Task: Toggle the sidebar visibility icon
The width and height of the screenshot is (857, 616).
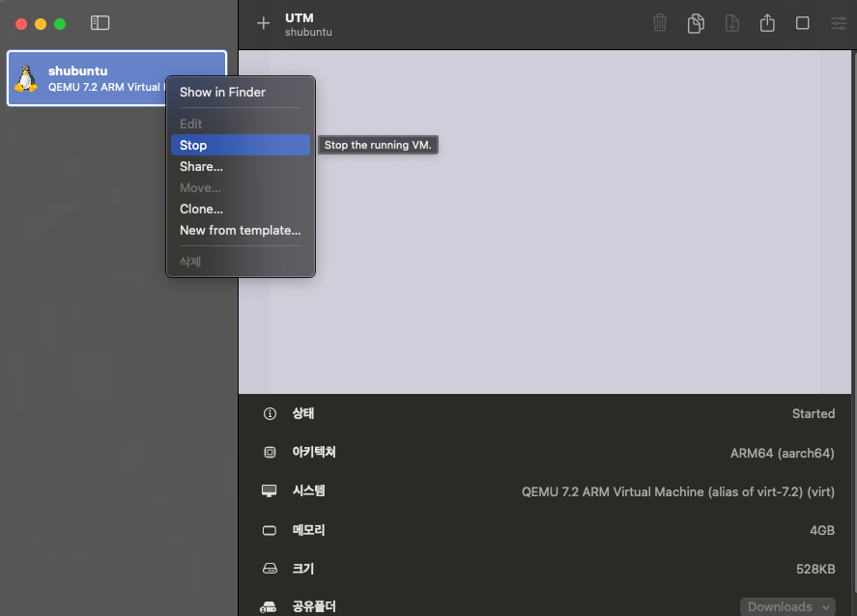Action: 100,23
